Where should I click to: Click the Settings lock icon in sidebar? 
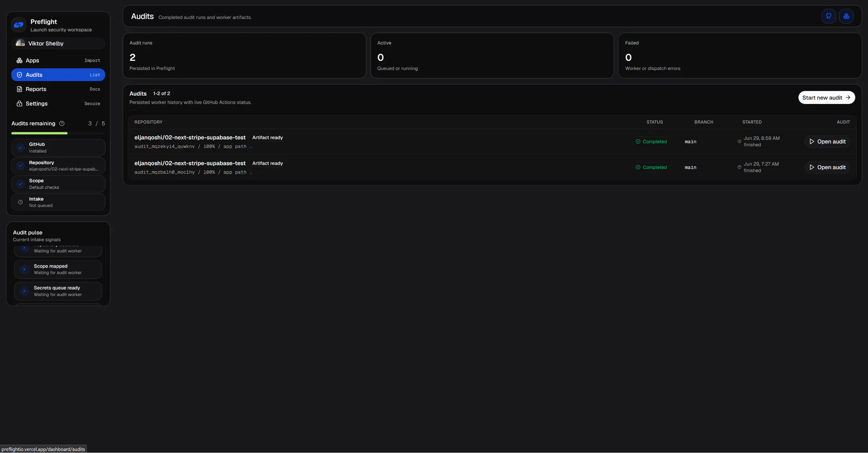[19, 104]
